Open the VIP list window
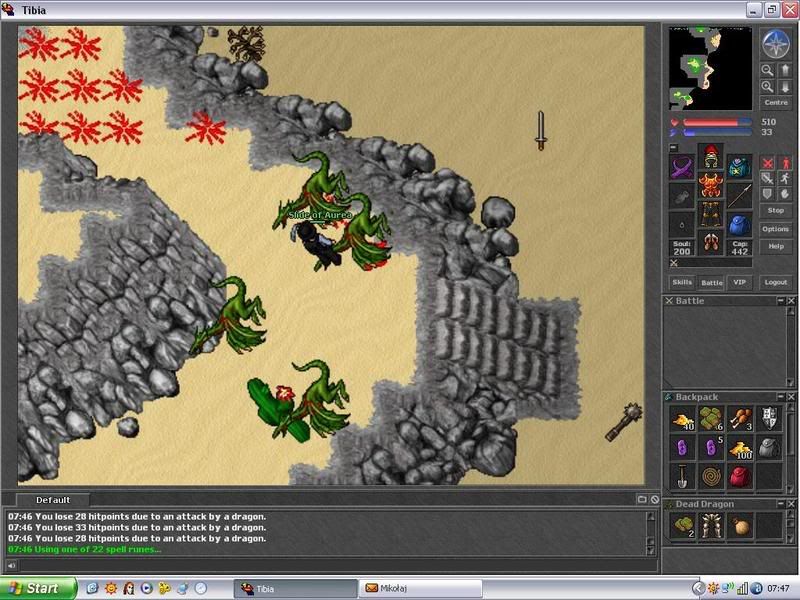Image resolution: width=800 pixels, height=600 pixels. (x=739, y=282)
